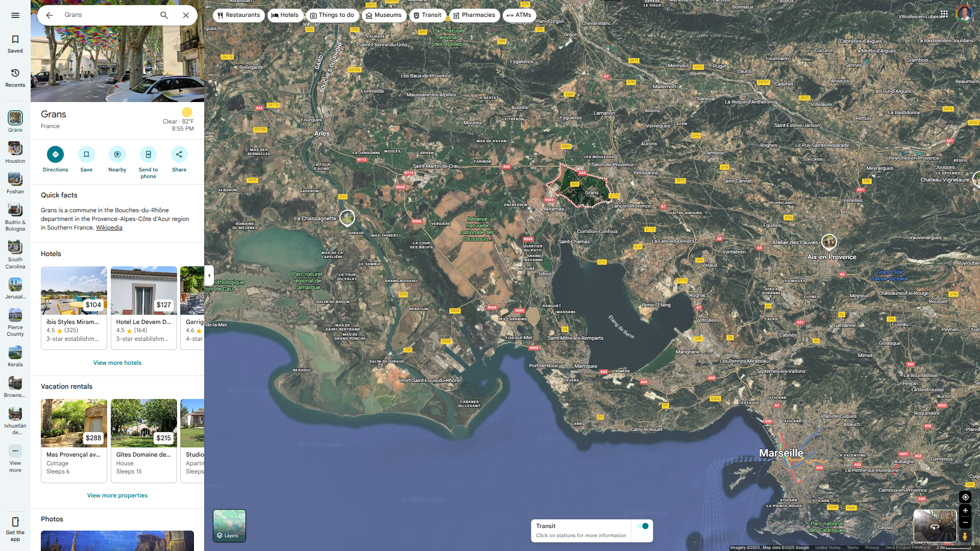Open ibis Styles hotel card
980x551 pixels.
coord(73,307)
